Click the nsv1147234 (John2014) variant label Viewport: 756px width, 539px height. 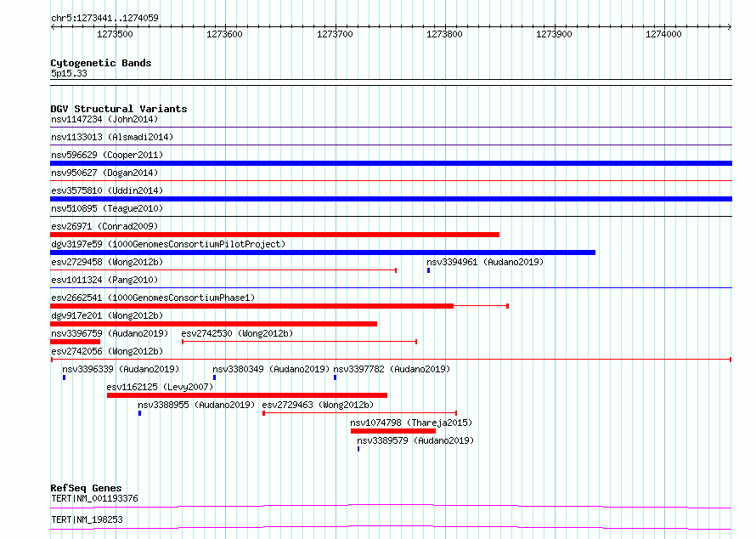[104, 119]
